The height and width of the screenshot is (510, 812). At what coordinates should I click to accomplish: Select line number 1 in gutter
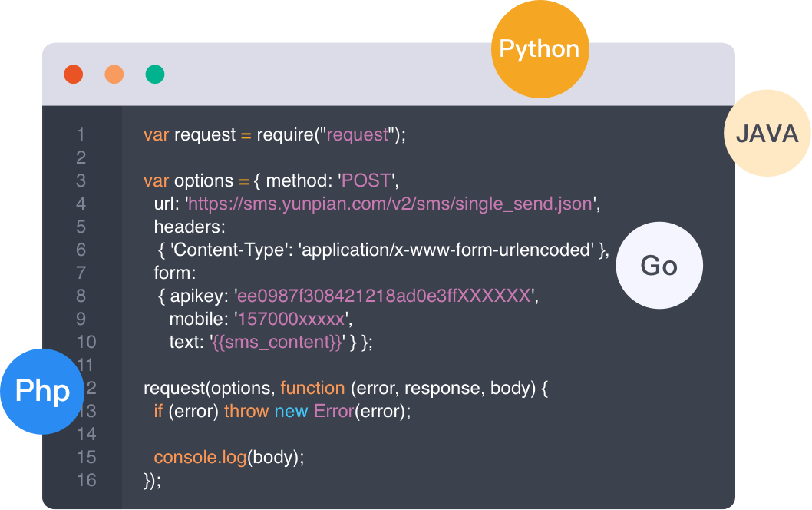(81, 134)
